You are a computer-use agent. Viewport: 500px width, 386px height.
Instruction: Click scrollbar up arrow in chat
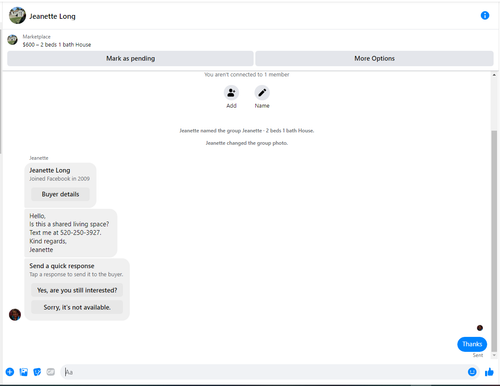[x=494, y=75]
